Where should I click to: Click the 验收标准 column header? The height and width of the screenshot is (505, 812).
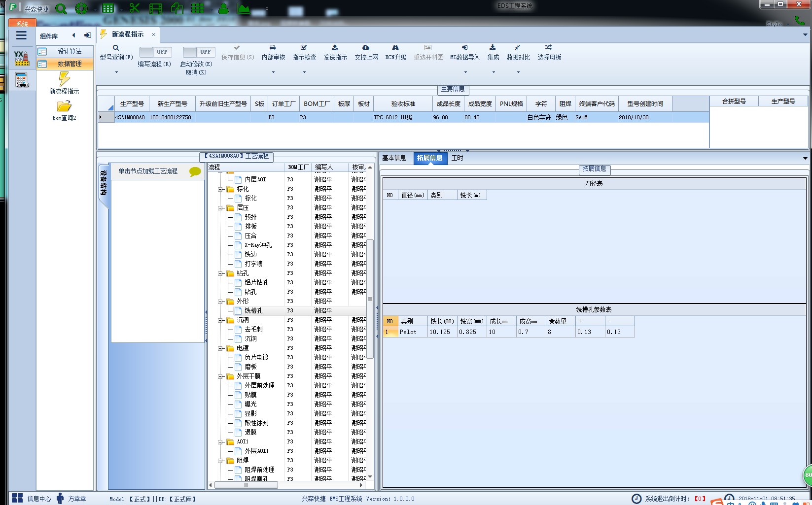pyautogui.click(x=403, y=104)
